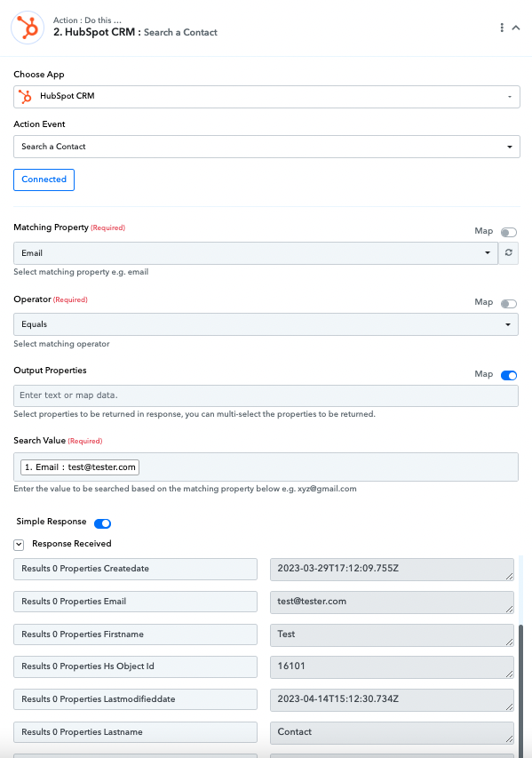Open the Action Event dropdown
The width and height of the screenshot is (532, 758).
(266, 147)
